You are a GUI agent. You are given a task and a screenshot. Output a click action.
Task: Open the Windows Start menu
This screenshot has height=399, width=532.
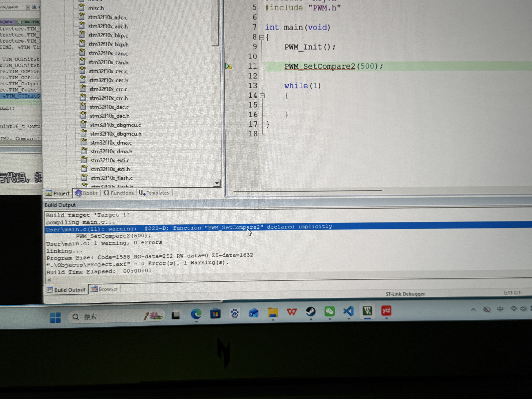pos(56,318)
